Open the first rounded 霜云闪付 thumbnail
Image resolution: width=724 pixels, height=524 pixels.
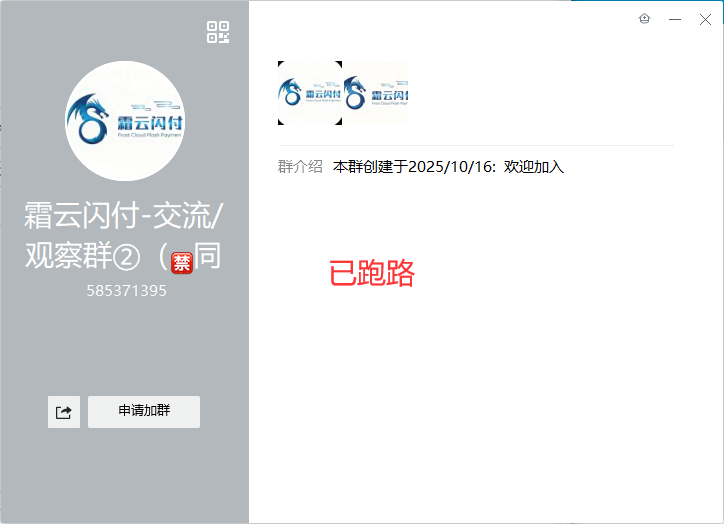tap(309, 93)
